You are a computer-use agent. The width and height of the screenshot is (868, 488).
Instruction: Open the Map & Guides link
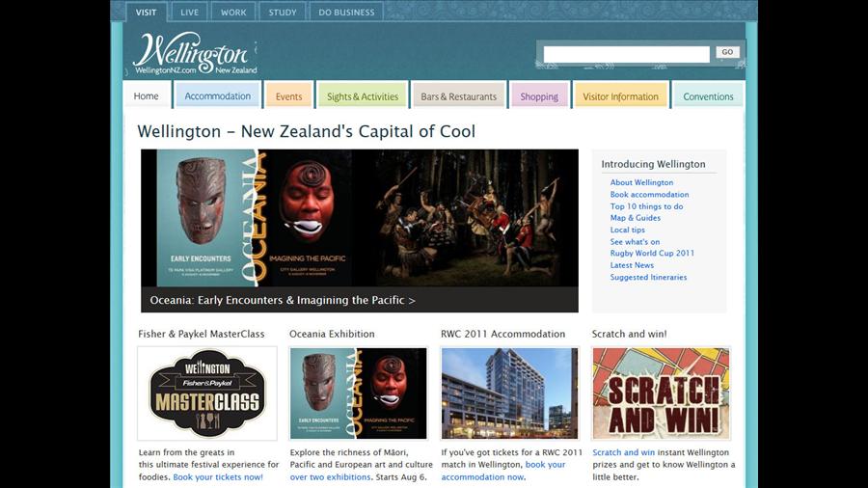[x=635, y=217]
